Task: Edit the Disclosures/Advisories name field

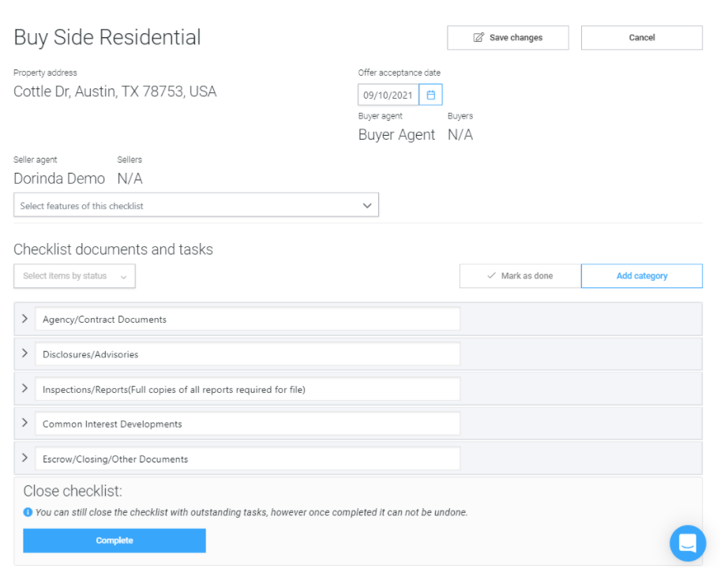Action: (x=247, y=354)
